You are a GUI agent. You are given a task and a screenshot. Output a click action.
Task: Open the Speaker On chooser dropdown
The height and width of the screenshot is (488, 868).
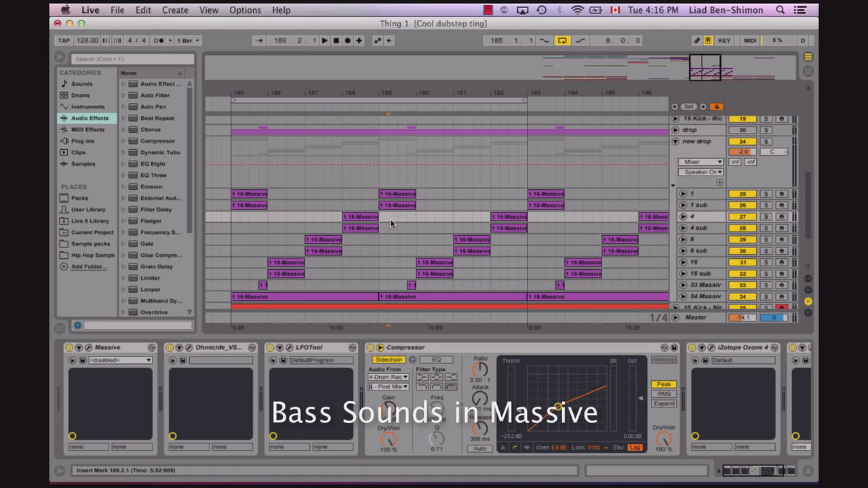[x=701, y=172]
